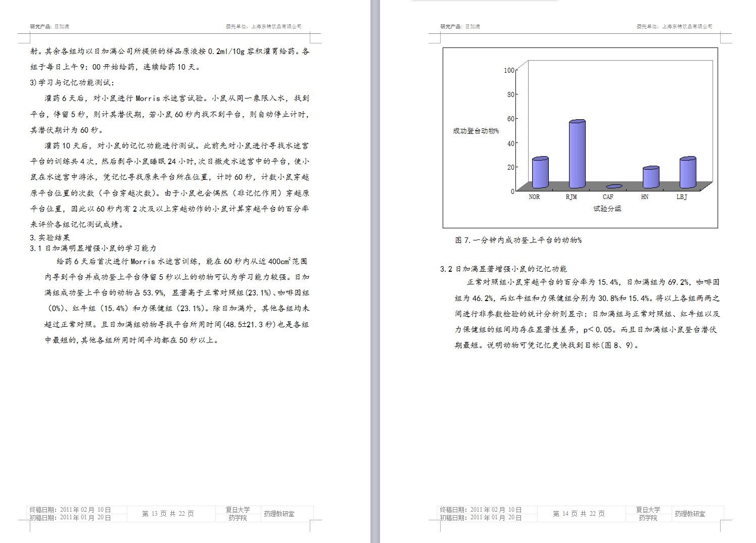
Task: Click the flat CAF bar in the chart
Action: 614,186
